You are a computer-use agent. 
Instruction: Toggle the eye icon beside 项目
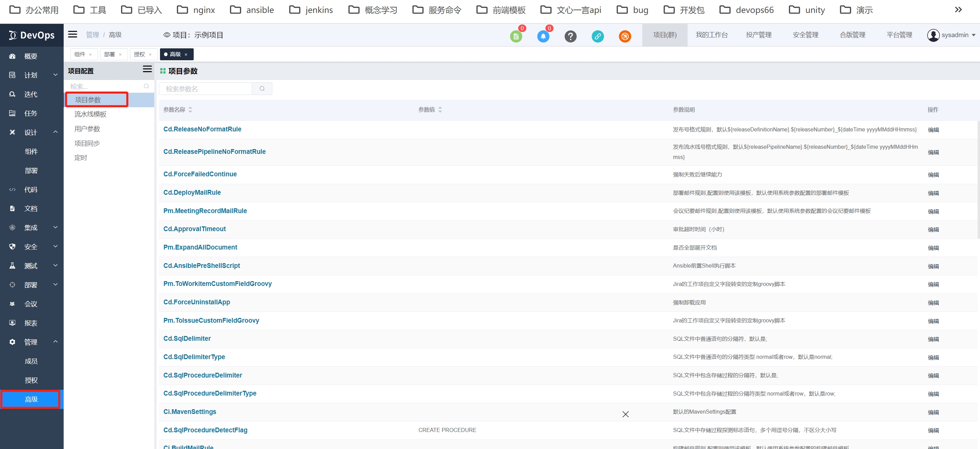[x=167, y=35]
